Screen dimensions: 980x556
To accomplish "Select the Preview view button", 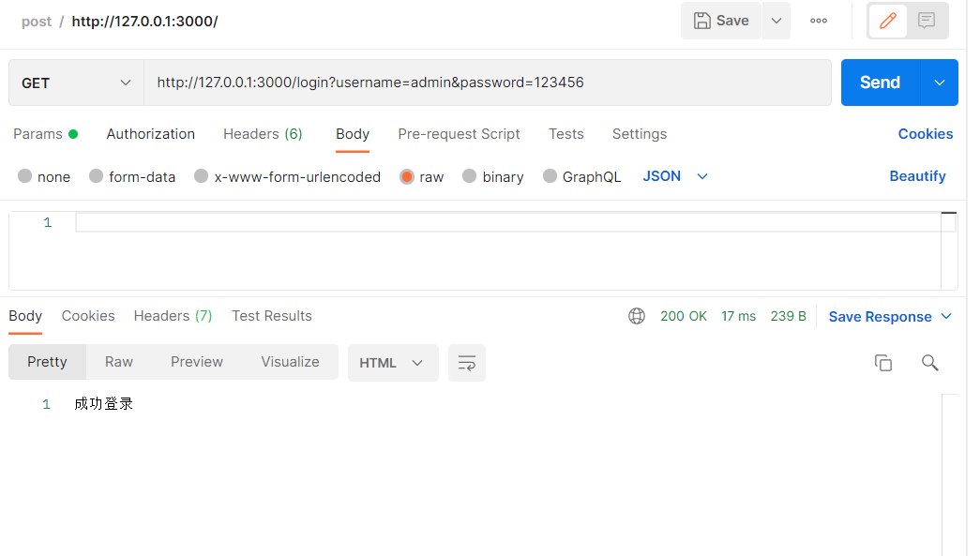I will (197, 362).
